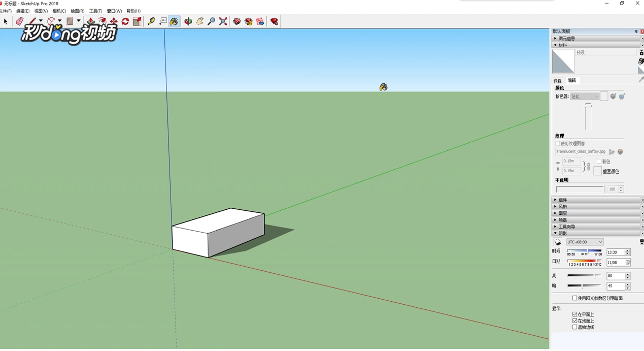Click the material eyedropper sample icon

coord(641,79)
